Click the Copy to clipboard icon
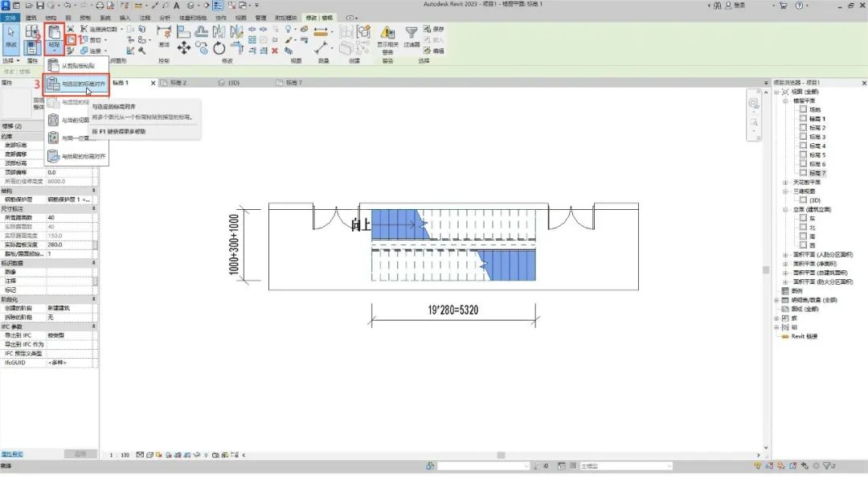The width and height of the screenshot is (868, 489). tap(71, 40)
